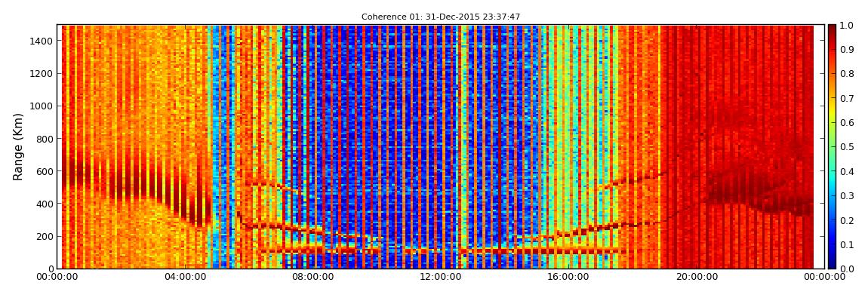Click the 0.2 colorbar tick label
Screen dimensions: 868x307
848,220
